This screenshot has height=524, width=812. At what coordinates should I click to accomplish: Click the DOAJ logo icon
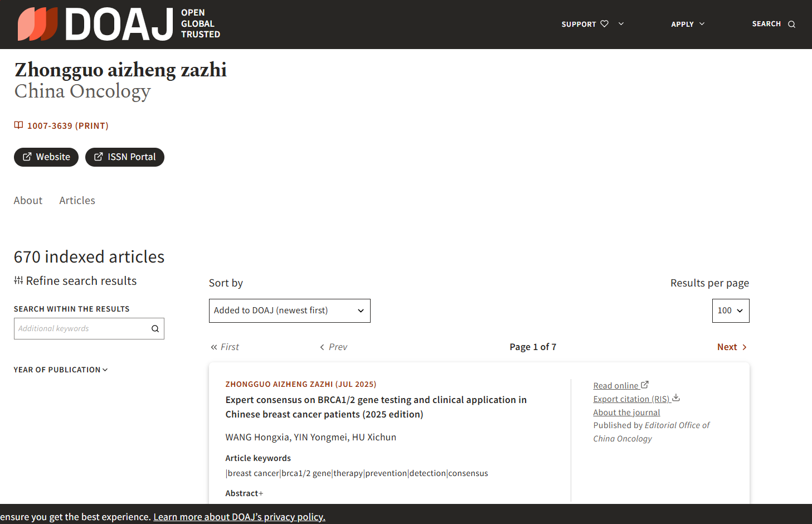tap(37, 24)
